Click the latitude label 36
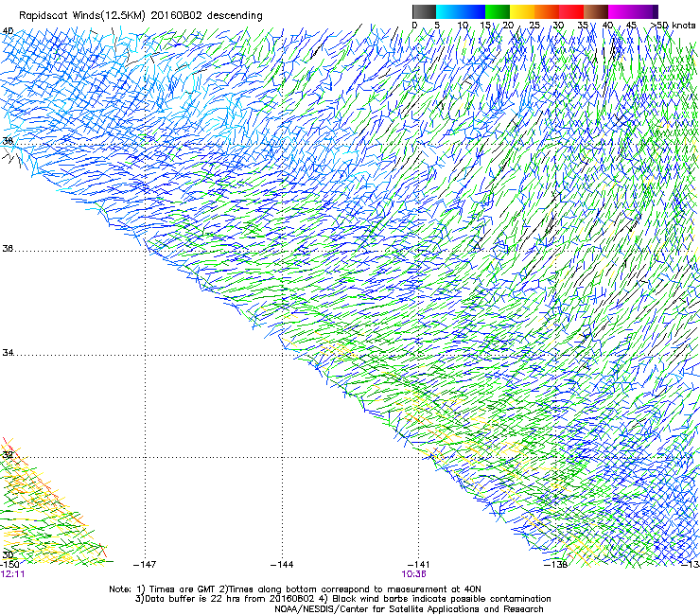700x615 pixels. [8, 248]
